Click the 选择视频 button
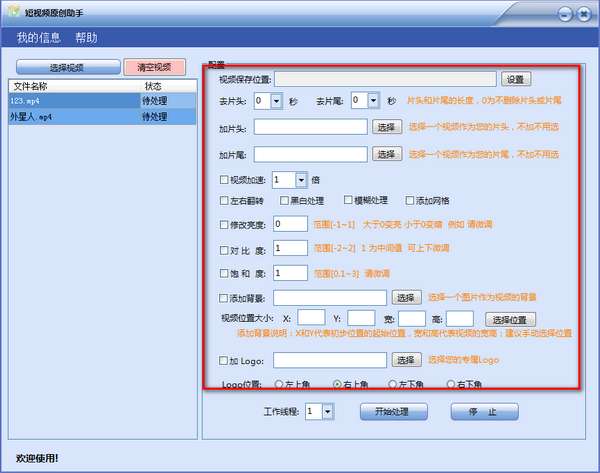 (68, 67)
